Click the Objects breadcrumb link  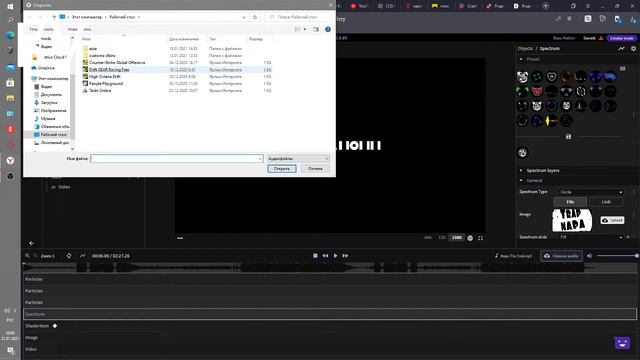click(x=525, y=49)
